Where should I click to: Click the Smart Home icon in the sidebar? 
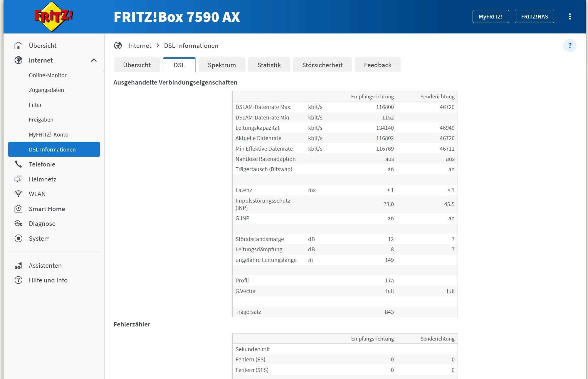tap(18, 209)
